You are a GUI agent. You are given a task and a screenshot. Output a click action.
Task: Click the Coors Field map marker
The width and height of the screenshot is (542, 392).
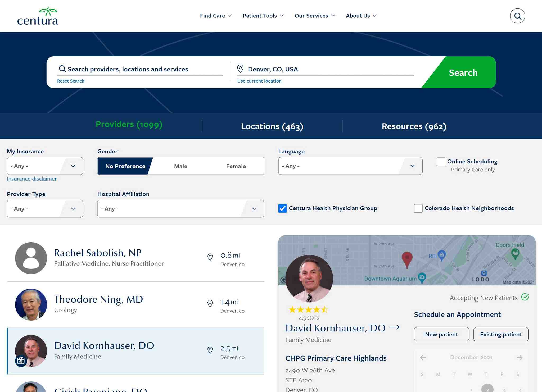pos(515,254)
